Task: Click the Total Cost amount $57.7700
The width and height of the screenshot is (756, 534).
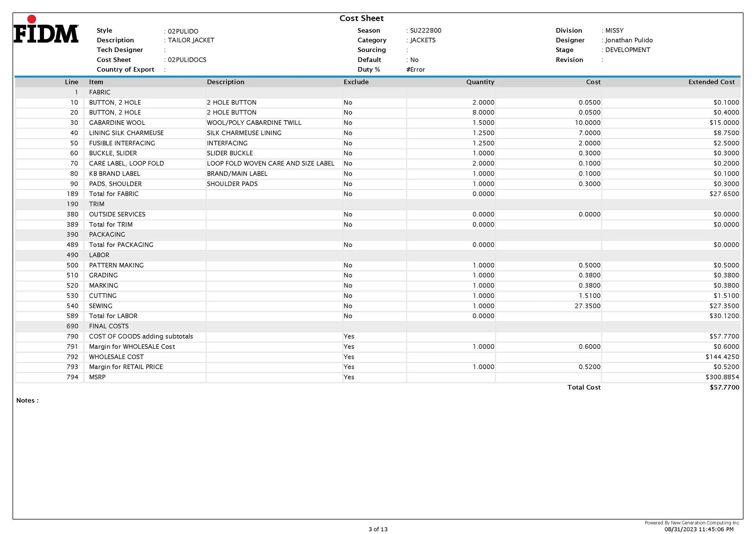Action: click(724, 387)
